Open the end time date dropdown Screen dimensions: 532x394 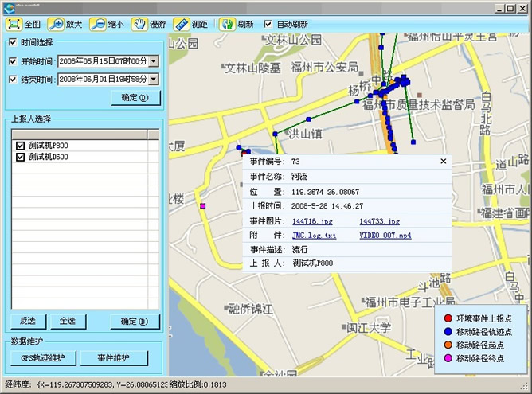(154, 80)
